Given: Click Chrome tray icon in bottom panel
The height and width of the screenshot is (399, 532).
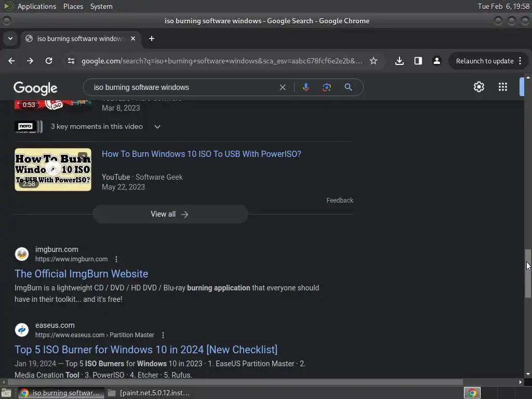Looking at the screenshot, I should click(472, 393).
